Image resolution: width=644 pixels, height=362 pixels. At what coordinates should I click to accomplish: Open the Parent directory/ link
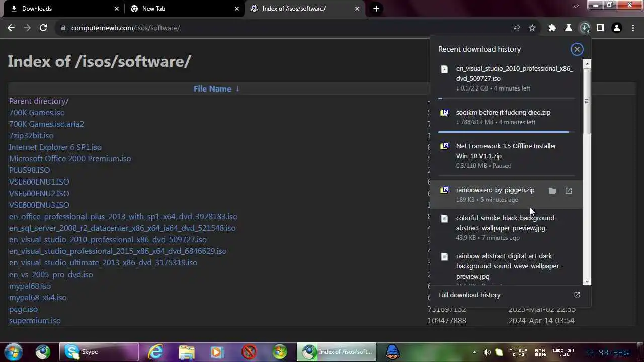pos(39,101)
